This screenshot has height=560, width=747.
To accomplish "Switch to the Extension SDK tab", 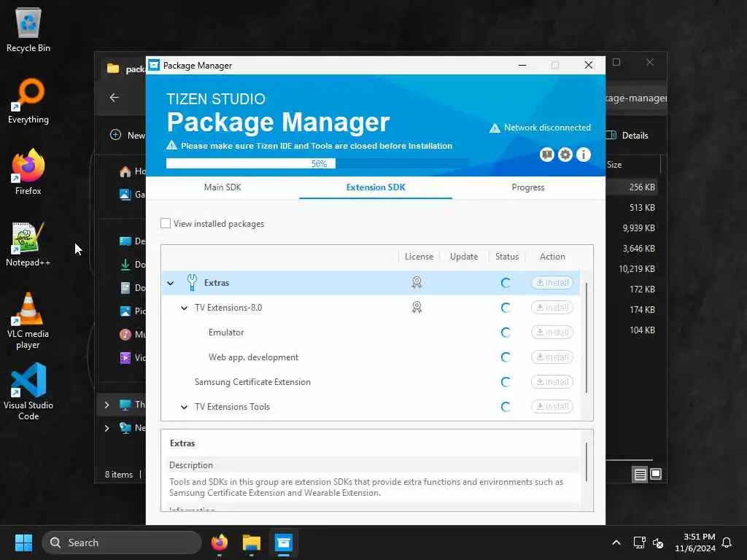I will tap(376, 187).
